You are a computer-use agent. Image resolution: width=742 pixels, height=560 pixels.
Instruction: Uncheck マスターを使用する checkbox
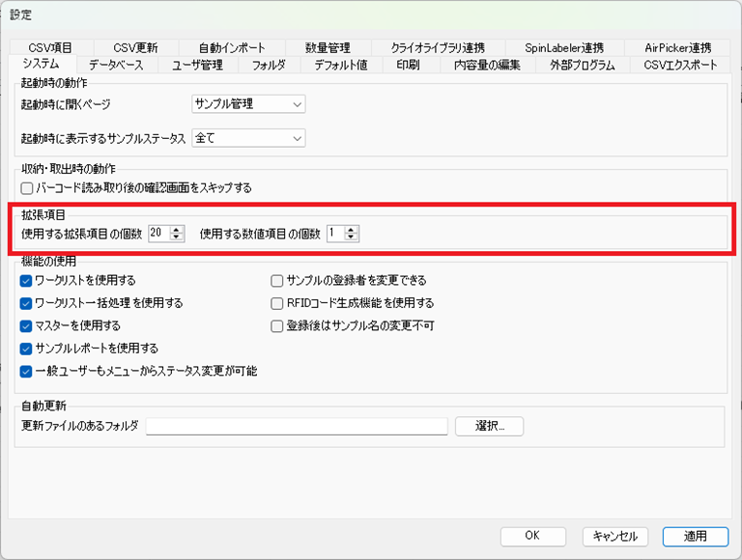coord(26,326)
